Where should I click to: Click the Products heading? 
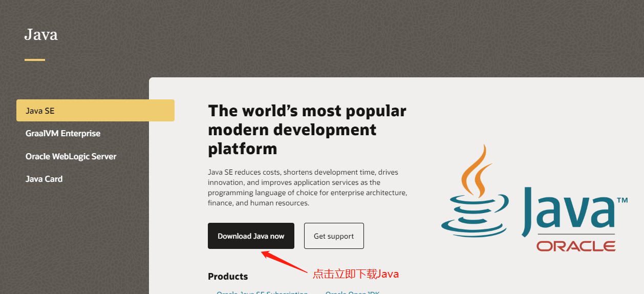click(228, 277)
